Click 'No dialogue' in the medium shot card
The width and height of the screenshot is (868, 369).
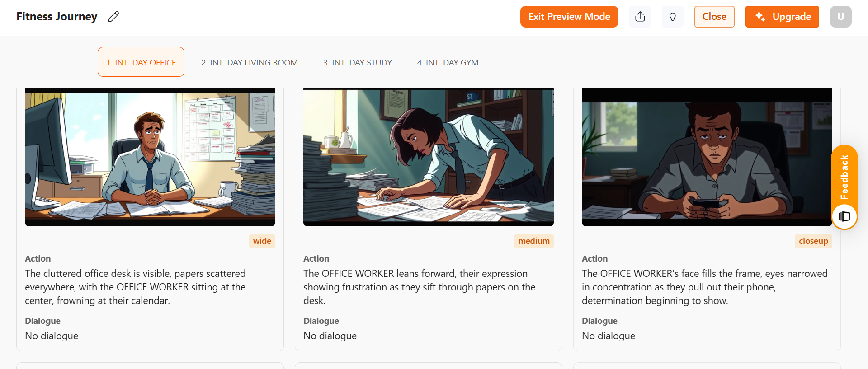point(330,336)
